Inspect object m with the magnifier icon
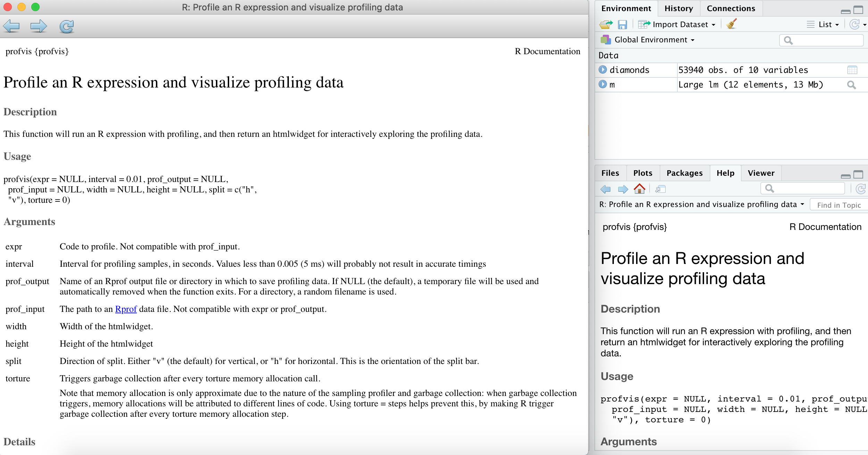Image resolution: width=868 pixels, height=455 pixels. click(x=851, y=85)
